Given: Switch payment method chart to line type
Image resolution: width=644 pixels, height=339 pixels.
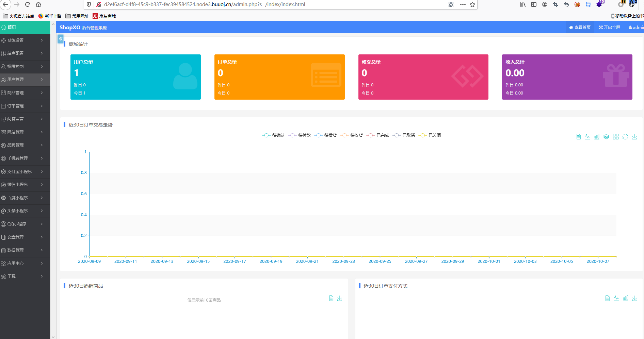Looking at the screenshot, I should (x=616, y=298).
